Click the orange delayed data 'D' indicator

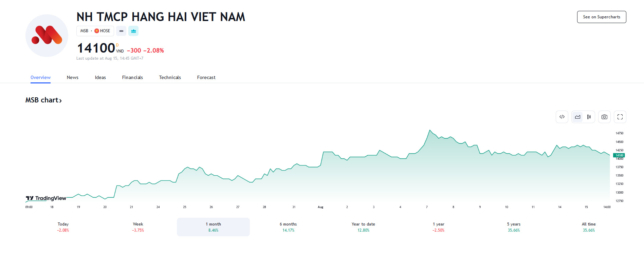point(117,45)
